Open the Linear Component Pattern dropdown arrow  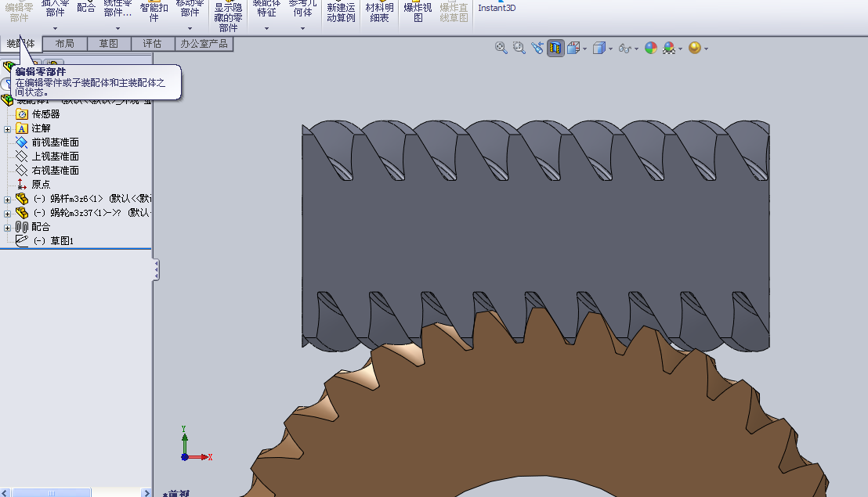118,28
